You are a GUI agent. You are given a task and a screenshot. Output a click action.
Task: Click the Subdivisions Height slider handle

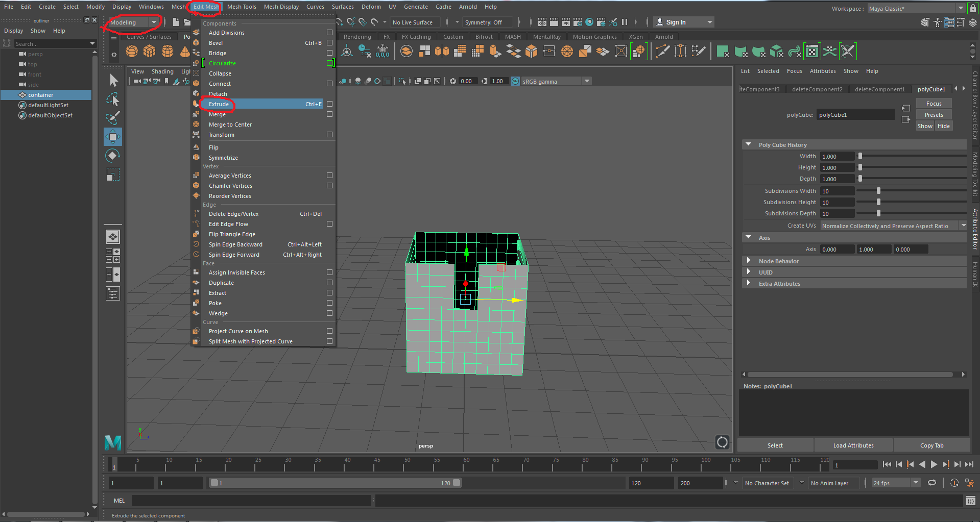tap(878, 202)
